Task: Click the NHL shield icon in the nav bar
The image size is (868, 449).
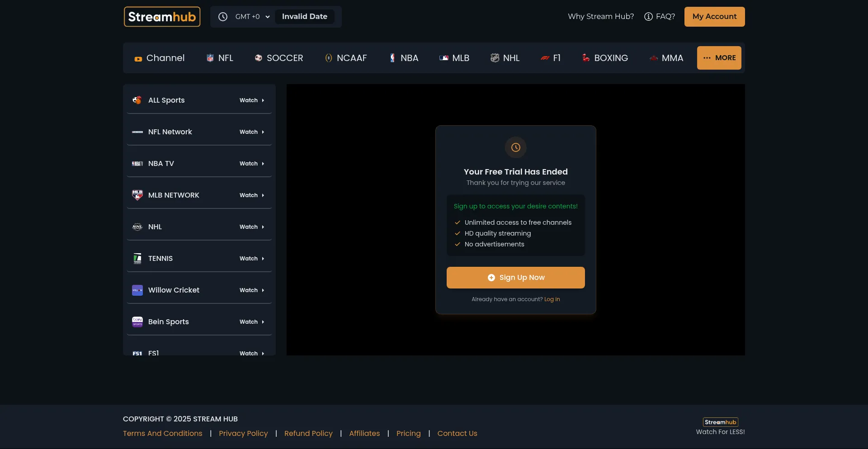Action: tap(495, 58)
